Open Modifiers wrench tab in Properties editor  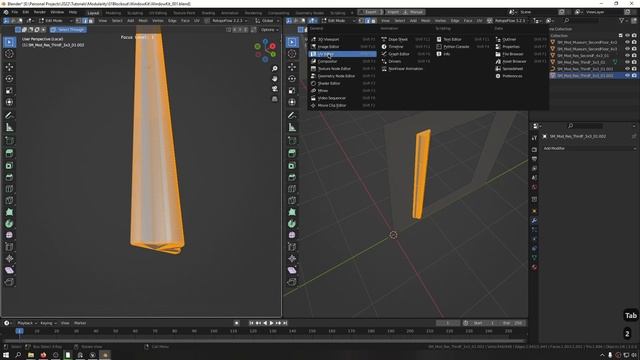click(534, 220)
